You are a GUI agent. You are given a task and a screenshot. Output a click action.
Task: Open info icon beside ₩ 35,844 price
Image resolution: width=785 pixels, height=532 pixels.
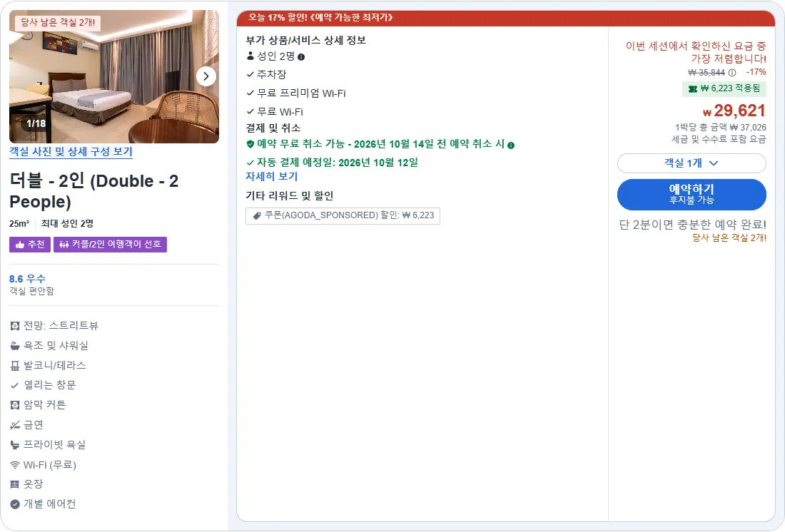(x=732, y=73)
